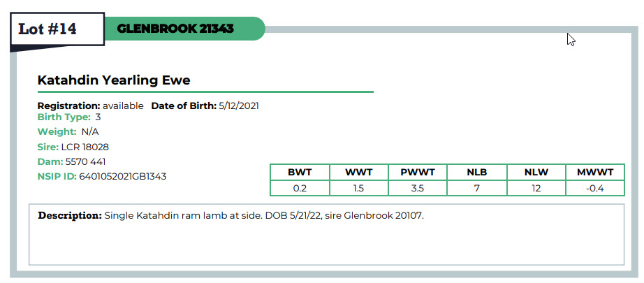Click the Lot #14 label box

[x=57, y=29]
